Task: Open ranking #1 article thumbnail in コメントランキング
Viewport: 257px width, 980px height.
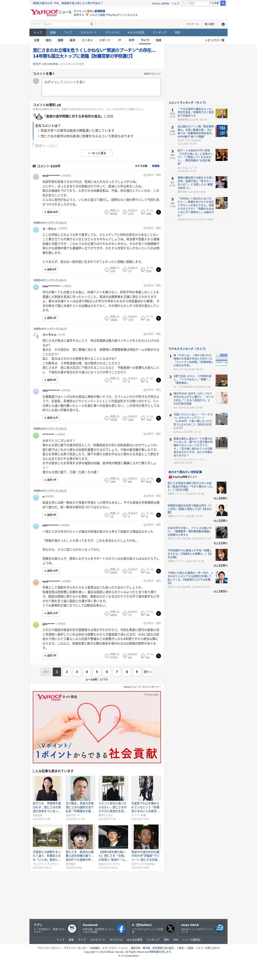Action: [x=221, y=114]
